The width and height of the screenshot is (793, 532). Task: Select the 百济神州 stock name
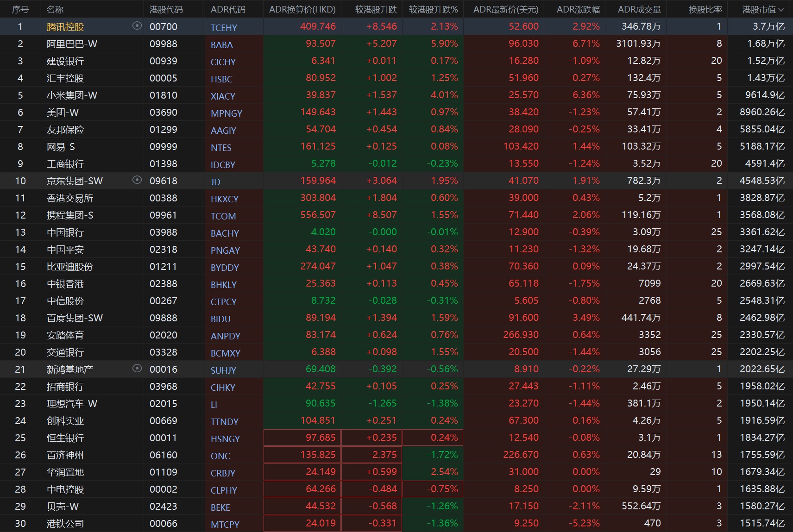[65, 455]
